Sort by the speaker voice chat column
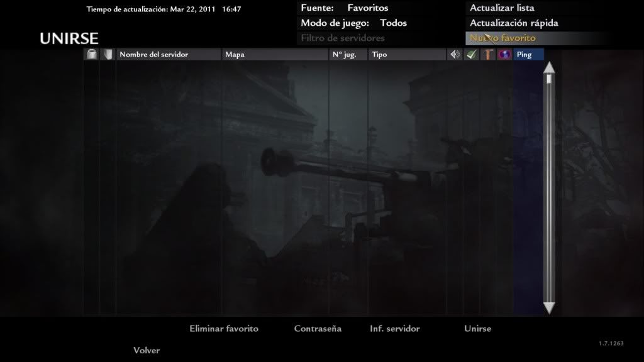The width and height of the screenshot is (644, 362). point(455,54)
